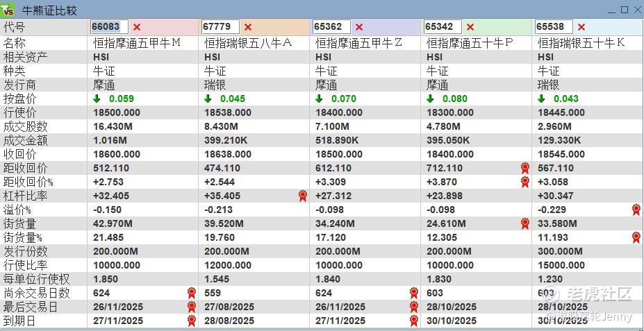Remove warrant 65342 with its red X
The height and width of the screenshot is (331, 644).
coord(470,27)
